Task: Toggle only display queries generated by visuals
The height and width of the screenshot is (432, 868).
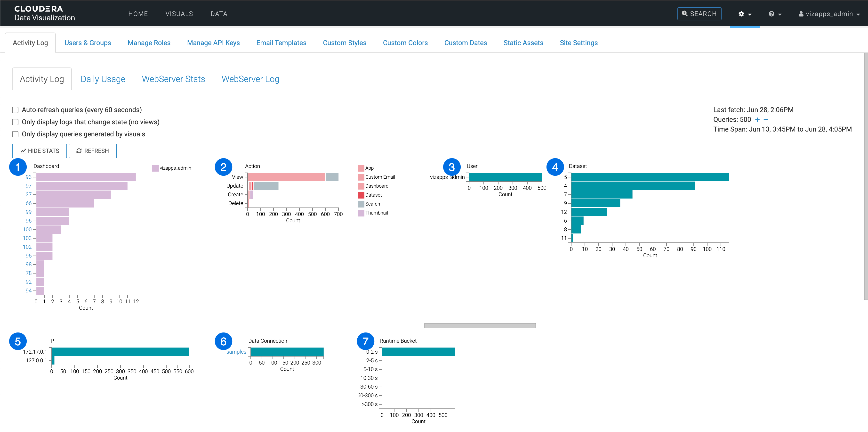Action: tap(15, 134)
